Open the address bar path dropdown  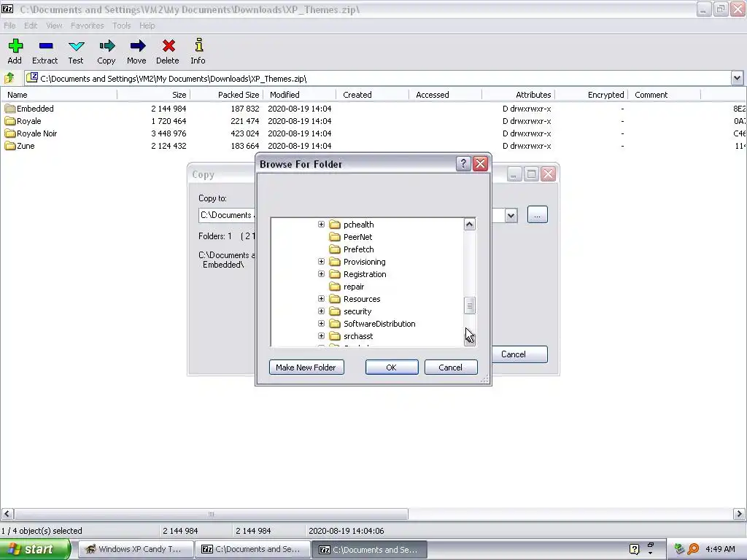point(737,78)
